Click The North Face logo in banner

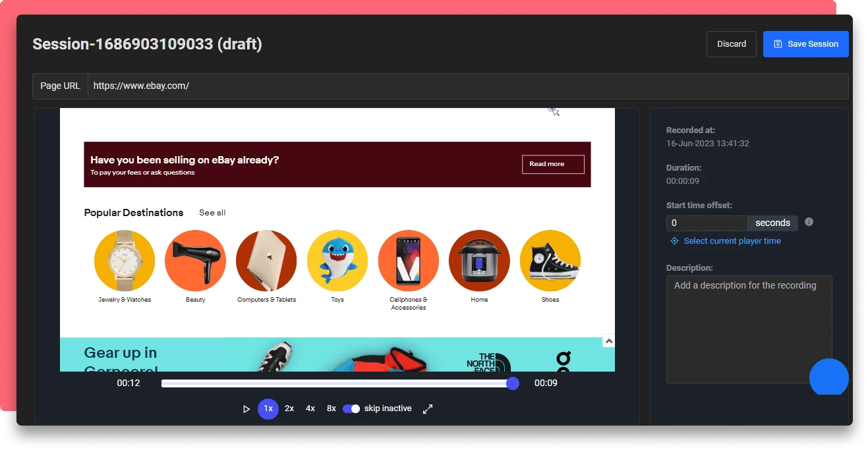point(488,362)
